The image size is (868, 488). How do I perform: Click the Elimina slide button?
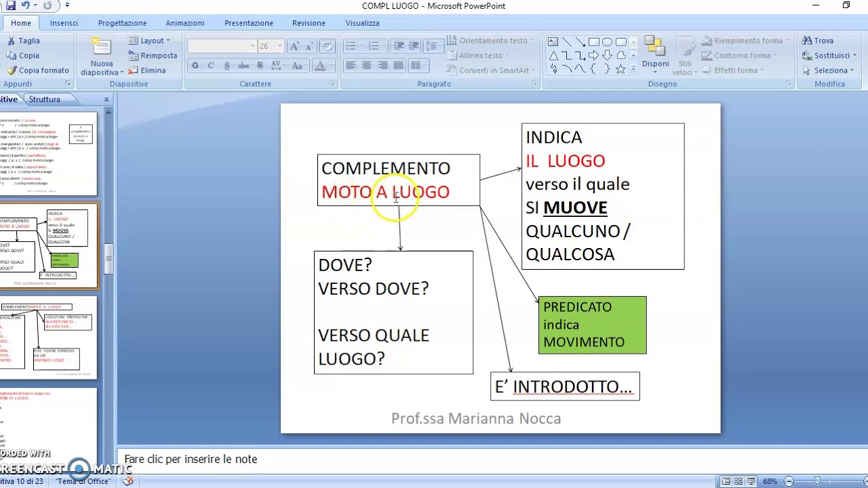pyautogui.click(x=147, y=70)
